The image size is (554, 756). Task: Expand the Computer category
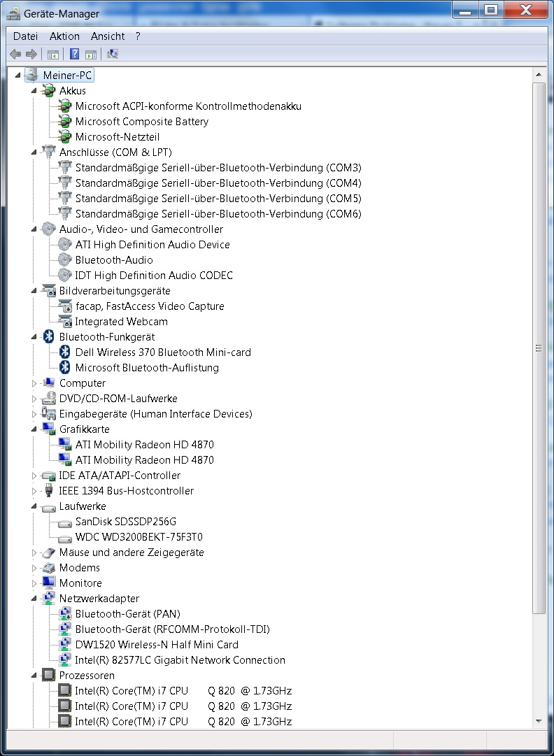point(34,383)
